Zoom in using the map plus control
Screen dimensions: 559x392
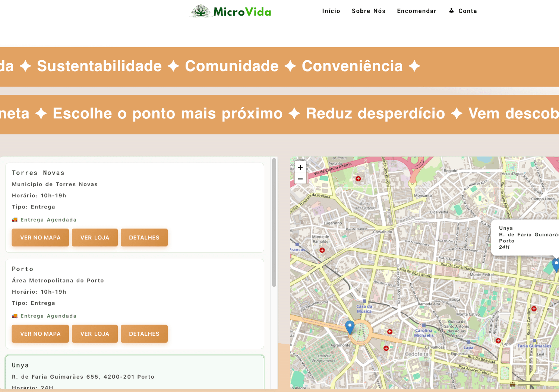coord(300,168)
